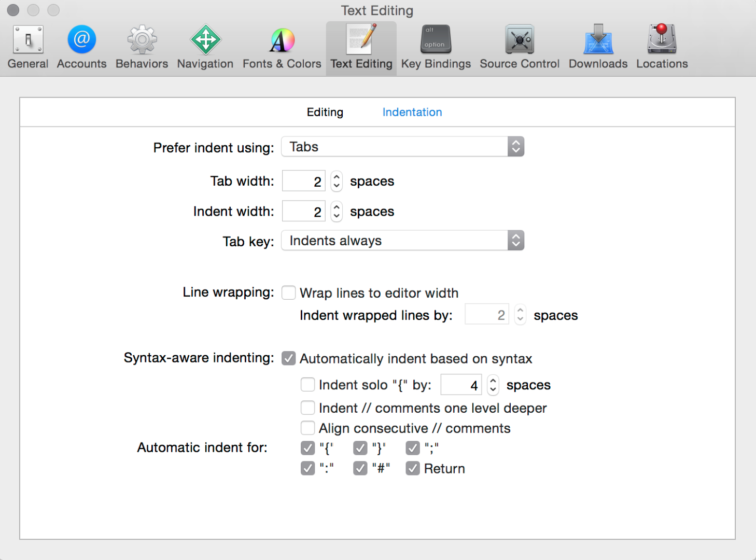The width and height of the screenshot is (756, 560).
Task: Click the Text Editing toolbar label
Action: tap(361, 64)
